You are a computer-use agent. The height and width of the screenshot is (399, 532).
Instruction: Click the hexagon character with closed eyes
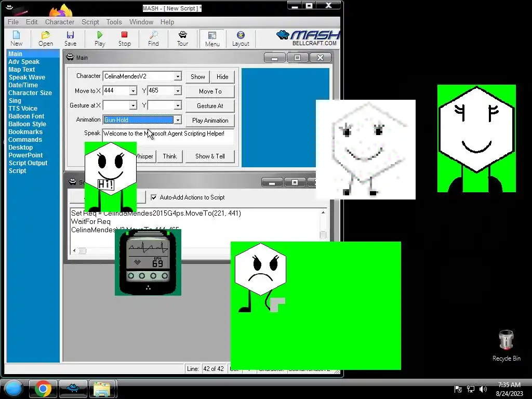(x=476, y=138)
